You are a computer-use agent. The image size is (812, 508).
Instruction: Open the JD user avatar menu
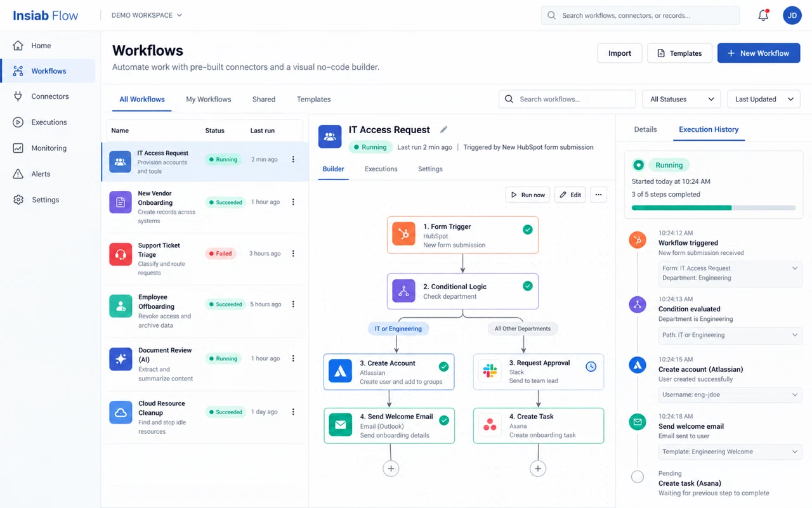792,15
